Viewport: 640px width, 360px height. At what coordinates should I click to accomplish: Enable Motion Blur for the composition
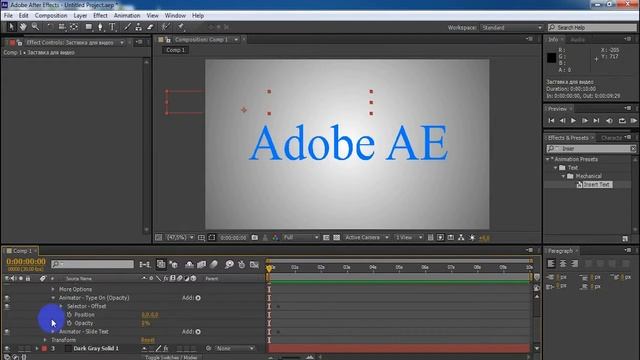tap(214, 264)
